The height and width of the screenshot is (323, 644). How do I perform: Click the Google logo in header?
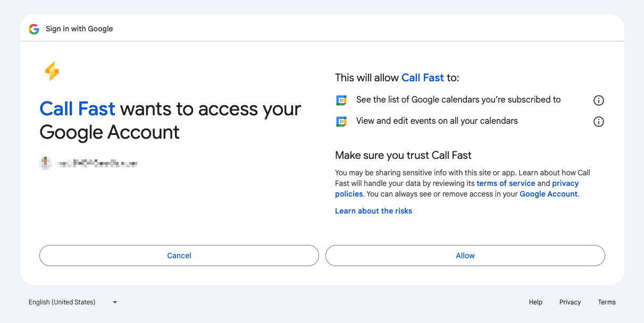(x=34, y=29)
